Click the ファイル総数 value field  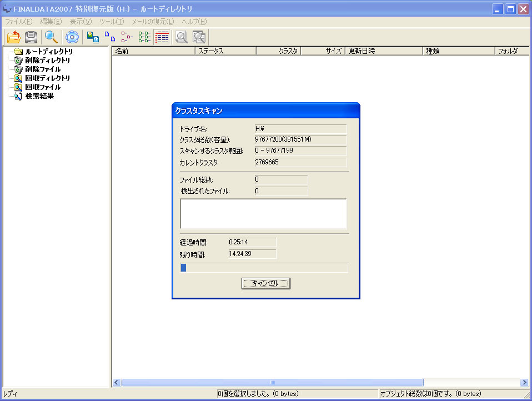tap(281, 179)
